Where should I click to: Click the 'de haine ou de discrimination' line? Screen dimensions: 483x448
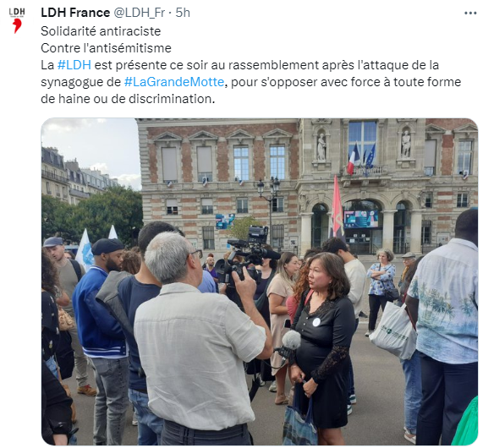(128, 99)
